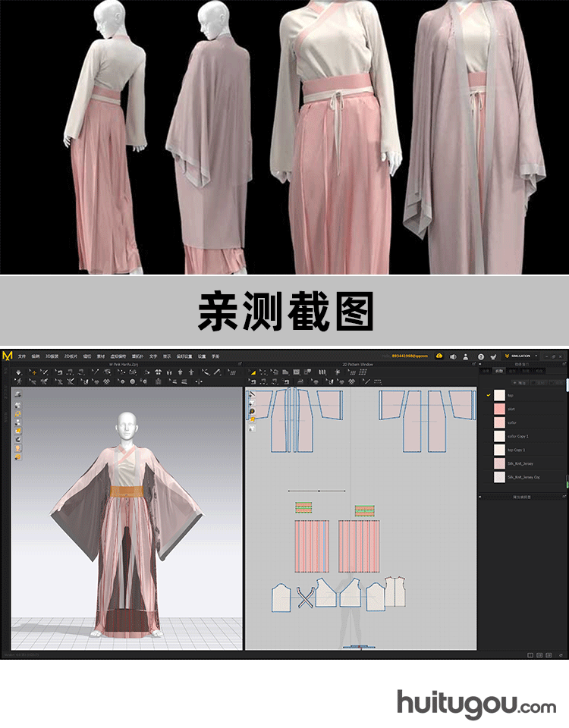
Task: Click the arrow icon in 2D pattern sidebar
Action: click(252, 394)
